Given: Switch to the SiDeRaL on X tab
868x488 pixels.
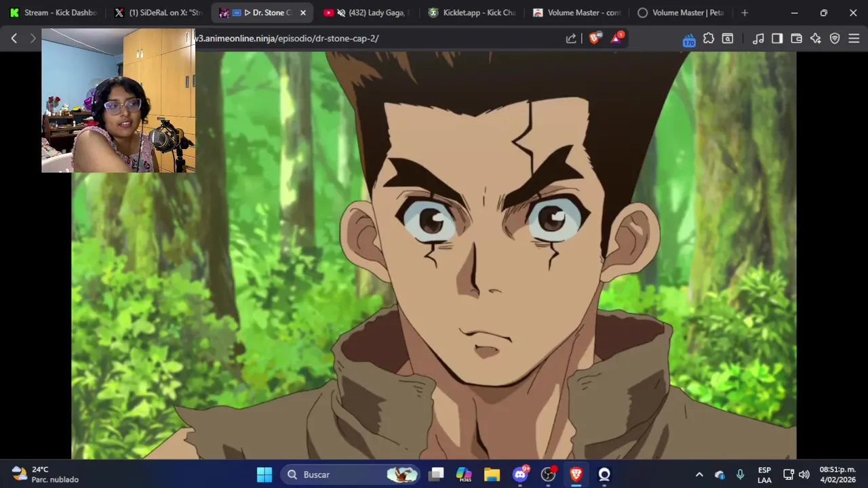Looking at the screenshot, I should point(158,12).
